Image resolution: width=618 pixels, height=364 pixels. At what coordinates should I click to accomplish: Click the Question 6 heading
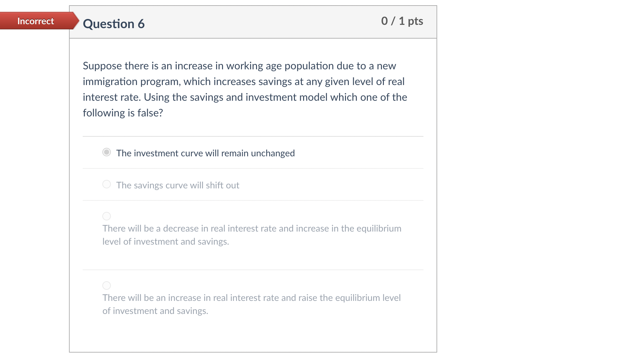pyautogui.click(x=114, y=23)
